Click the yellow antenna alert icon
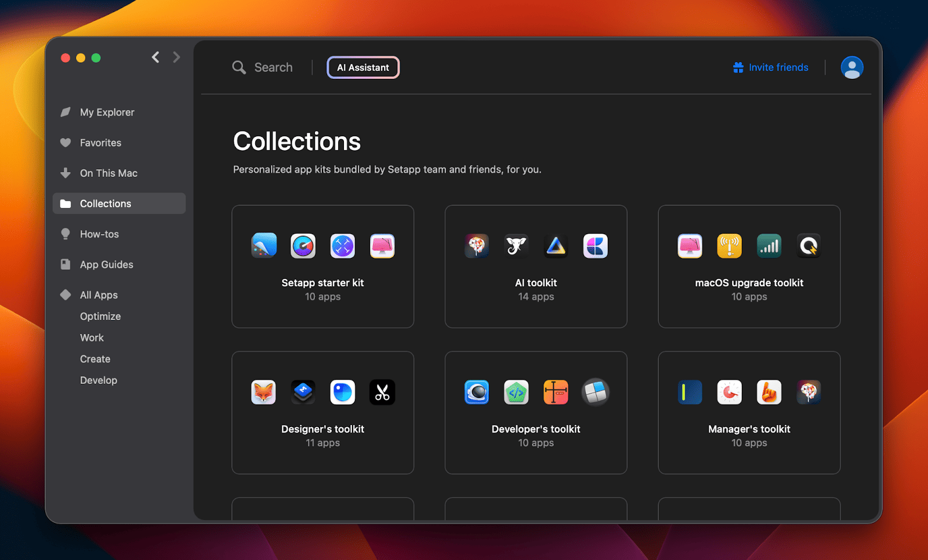928x560 pixels. click(730, 246)
